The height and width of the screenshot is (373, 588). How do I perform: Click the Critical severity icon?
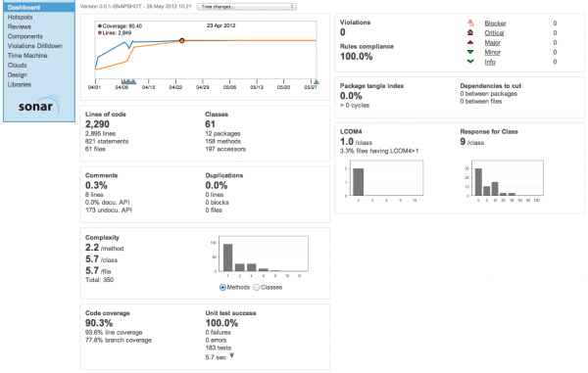coord(470,33)
